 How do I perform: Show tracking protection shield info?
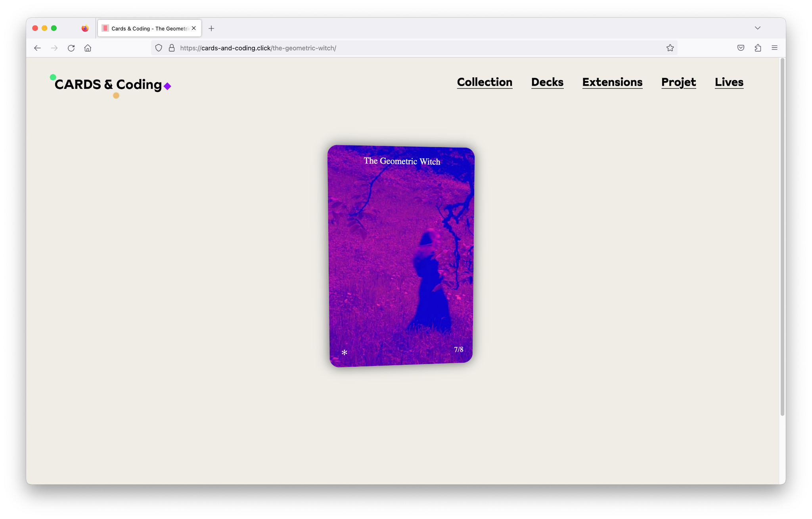coord(159,48)
